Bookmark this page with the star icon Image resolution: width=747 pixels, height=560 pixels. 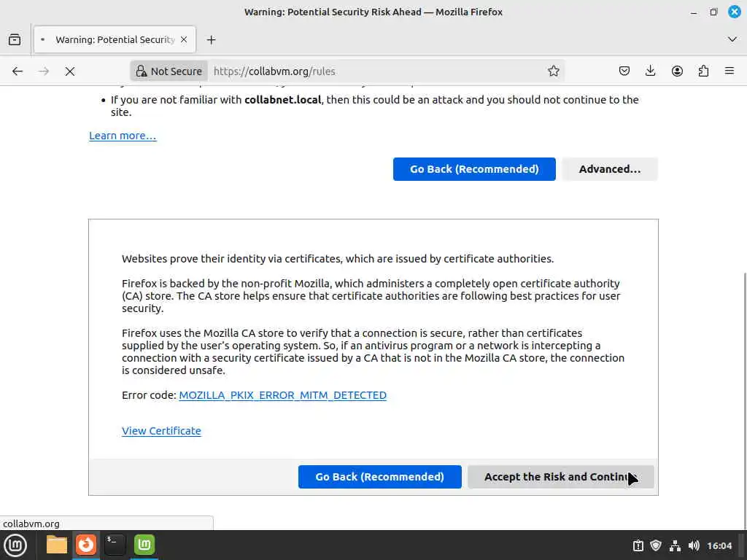(553, 71)
